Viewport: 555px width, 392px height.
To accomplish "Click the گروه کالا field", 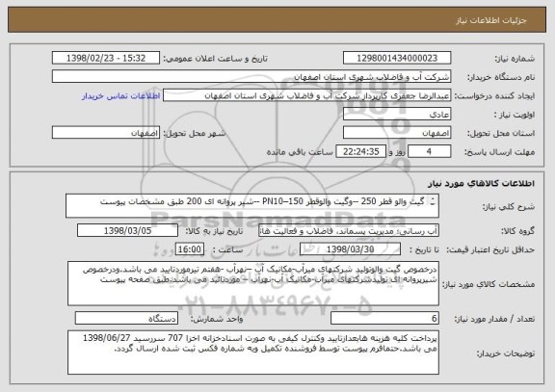I will click(349, 231).
